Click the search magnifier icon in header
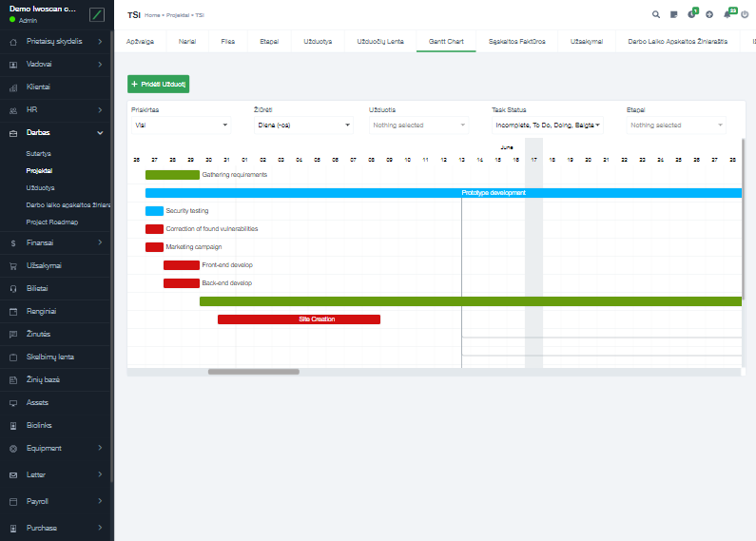The width and height of the screenshot is (756, 541). pyautogui.click(x=656, y=15)
